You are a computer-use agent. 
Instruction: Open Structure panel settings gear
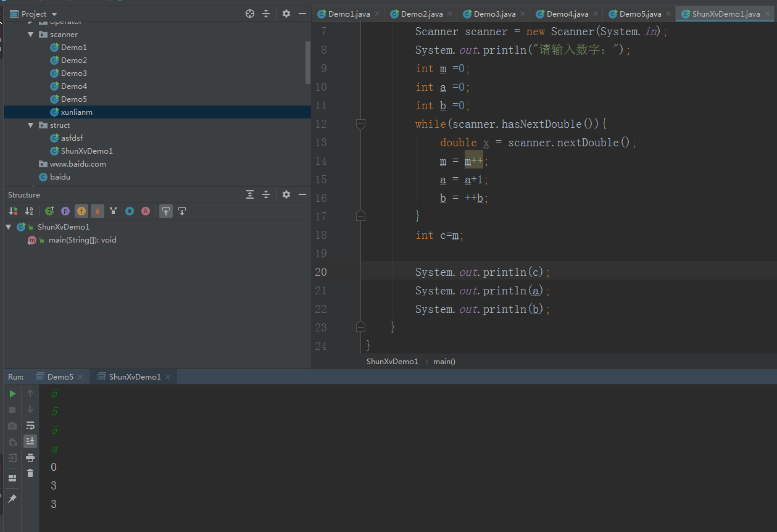pos(286,194)
